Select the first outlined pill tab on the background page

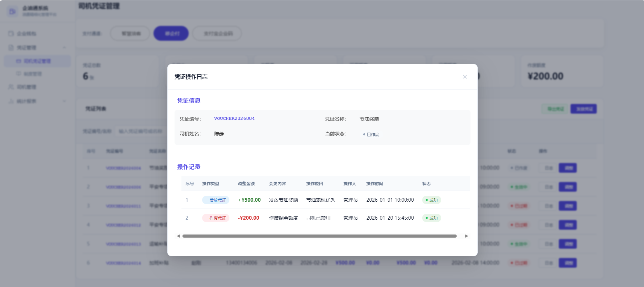click(x=130, y=34)
